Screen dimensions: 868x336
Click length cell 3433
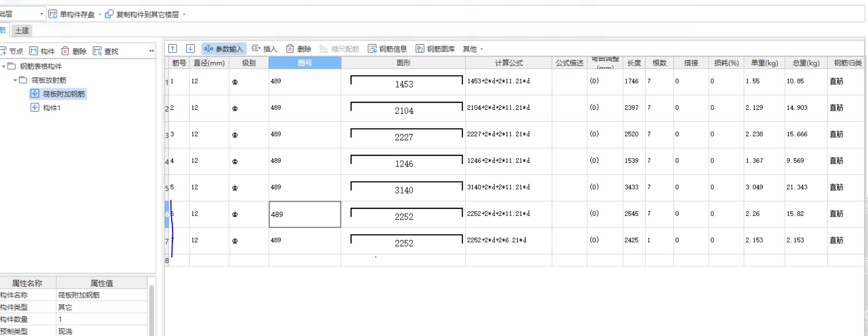tap(634, 188)
